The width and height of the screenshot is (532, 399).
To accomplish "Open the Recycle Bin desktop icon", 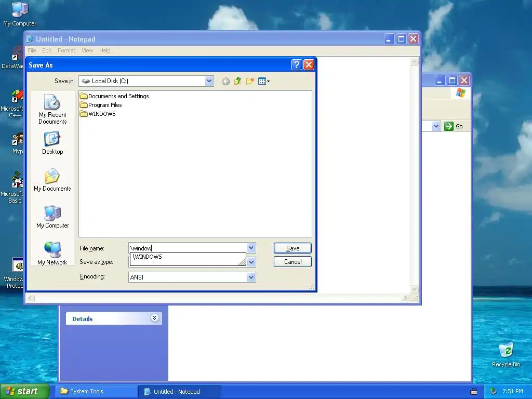I will pyautogui.click(x=506, y=354).
